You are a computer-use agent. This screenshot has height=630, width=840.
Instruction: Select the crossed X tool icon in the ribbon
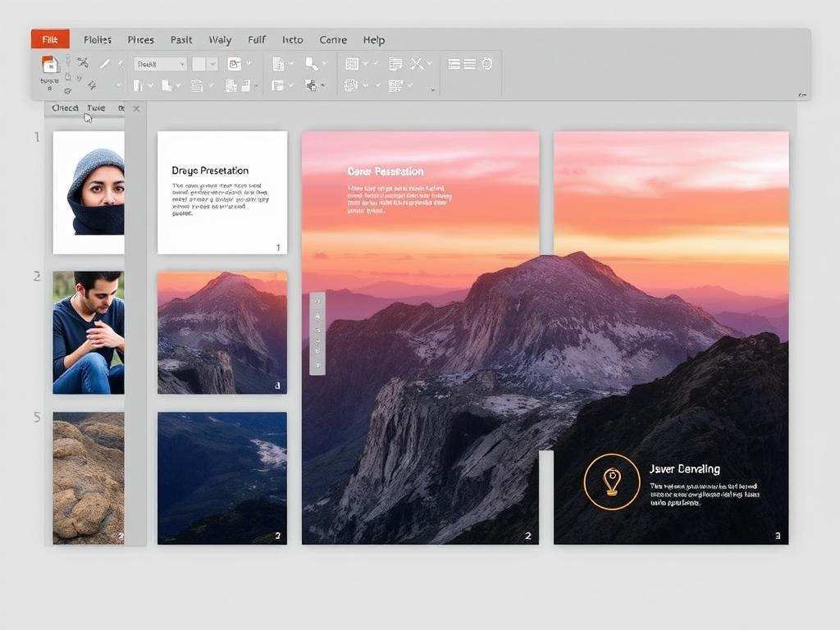pyautogui.click(x=417, y=64)
